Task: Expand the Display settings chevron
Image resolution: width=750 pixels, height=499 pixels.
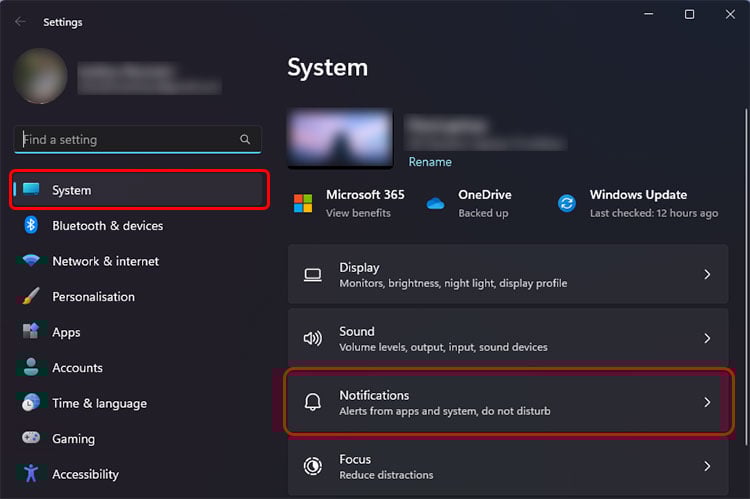Action: click(707, 274)
